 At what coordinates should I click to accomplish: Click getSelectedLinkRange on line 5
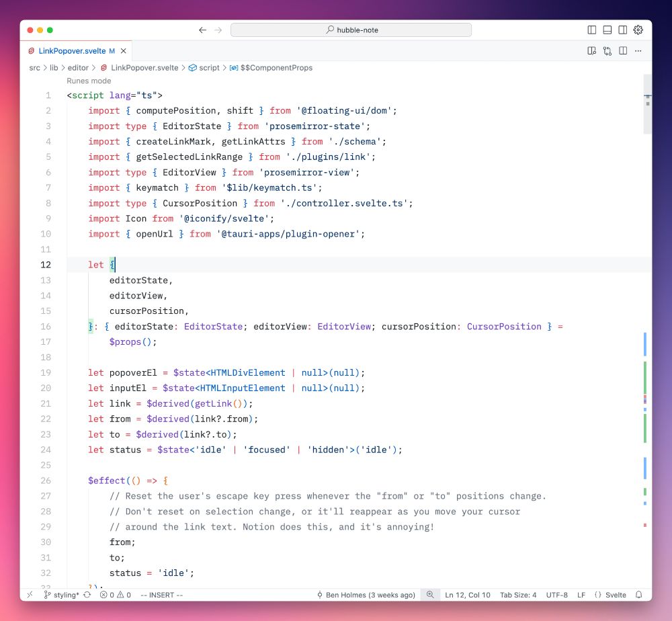pos(189,157)
